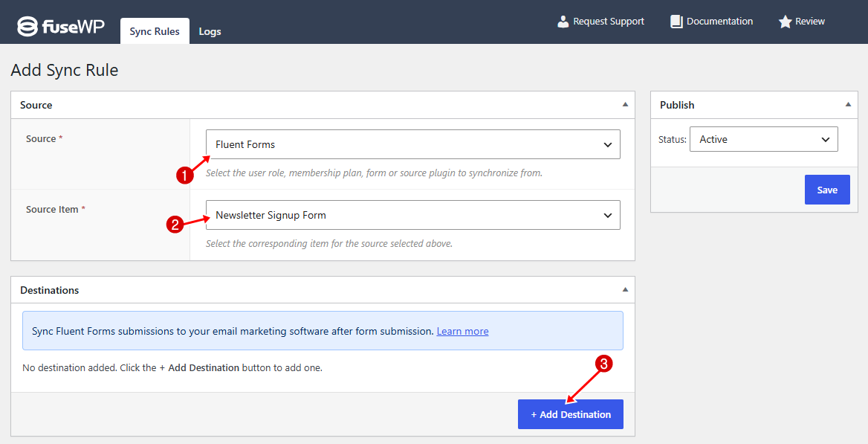Follow the Learn more link

coord(462,331)
